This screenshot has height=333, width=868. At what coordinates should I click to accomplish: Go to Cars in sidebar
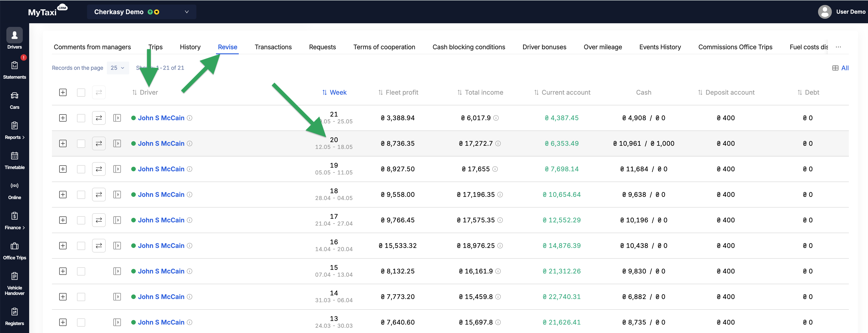(15, 100)
